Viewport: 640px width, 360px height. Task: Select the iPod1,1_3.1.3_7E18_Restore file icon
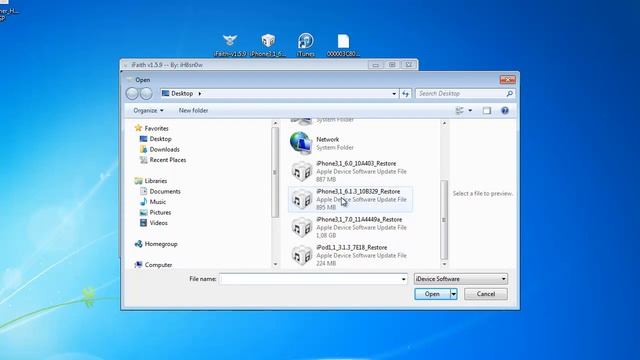click(x=302, y=255)
